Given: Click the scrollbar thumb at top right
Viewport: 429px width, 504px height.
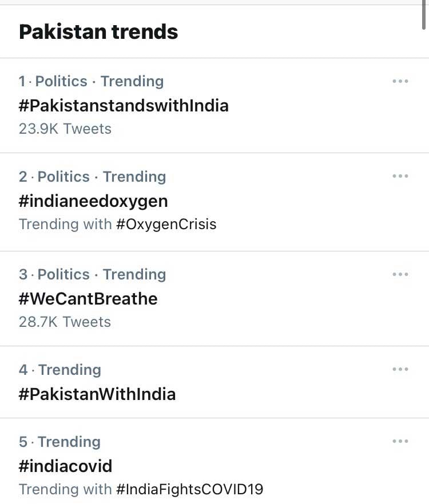Looking at the screenshot, I should tap(424, 15).
